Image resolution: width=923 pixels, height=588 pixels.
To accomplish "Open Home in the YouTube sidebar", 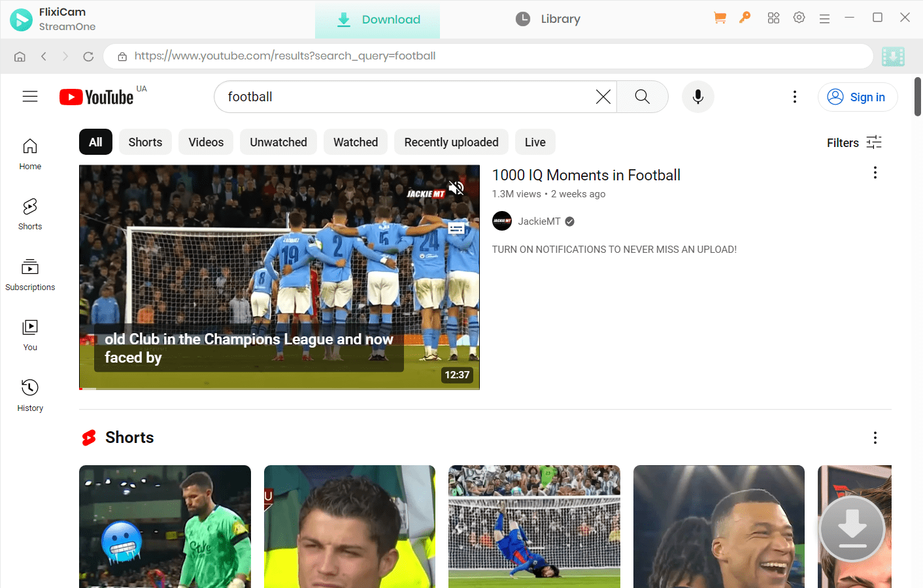I will [x=30, y=155].
